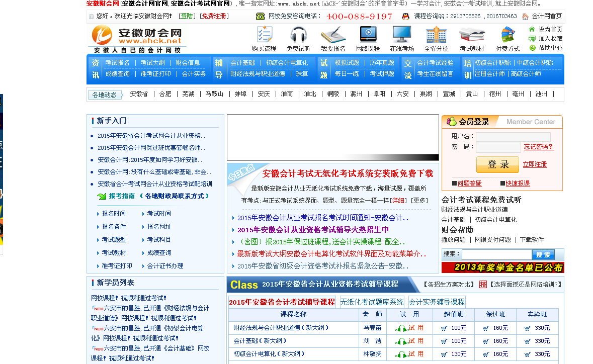
Task: Open the 网络课程 monitor icon
Action: click(x=368, y=34)
